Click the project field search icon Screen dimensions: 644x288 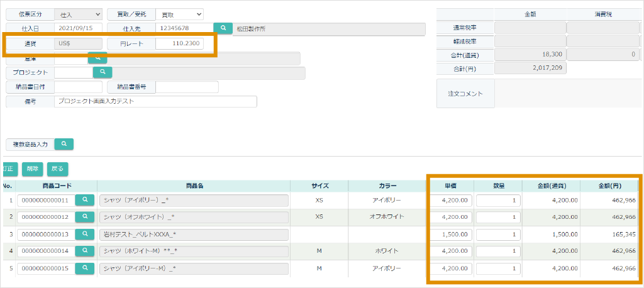102,72
